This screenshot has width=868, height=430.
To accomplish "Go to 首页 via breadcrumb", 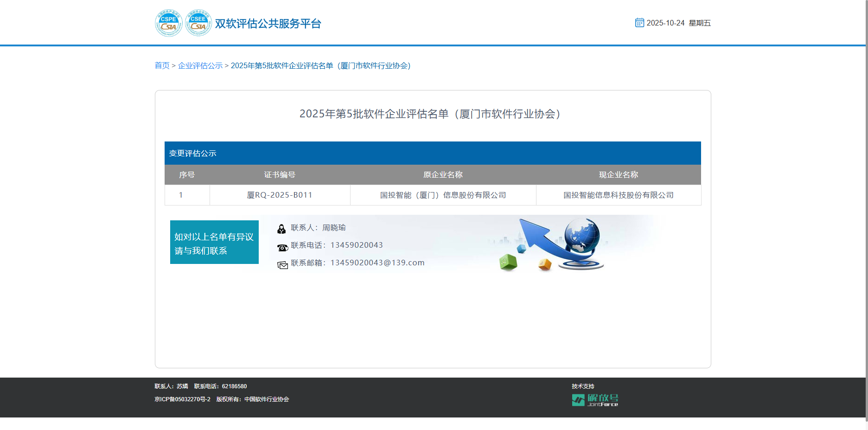I will click(x=162, y=66).
